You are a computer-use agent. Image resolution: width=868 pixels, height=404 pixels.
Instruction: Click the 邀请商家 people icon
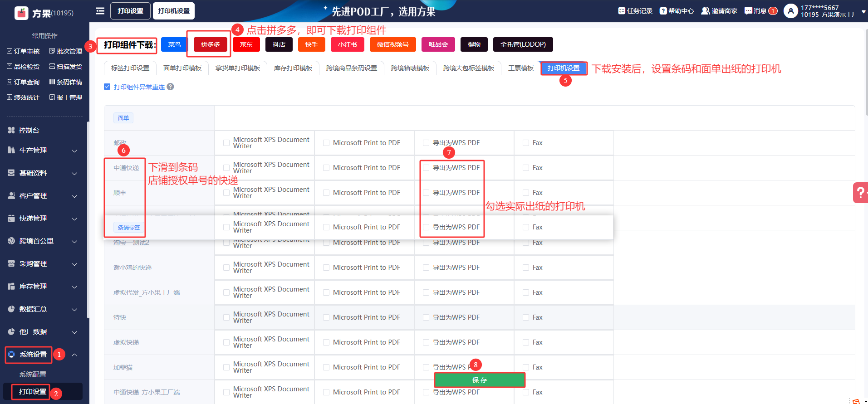click(706, 11)
